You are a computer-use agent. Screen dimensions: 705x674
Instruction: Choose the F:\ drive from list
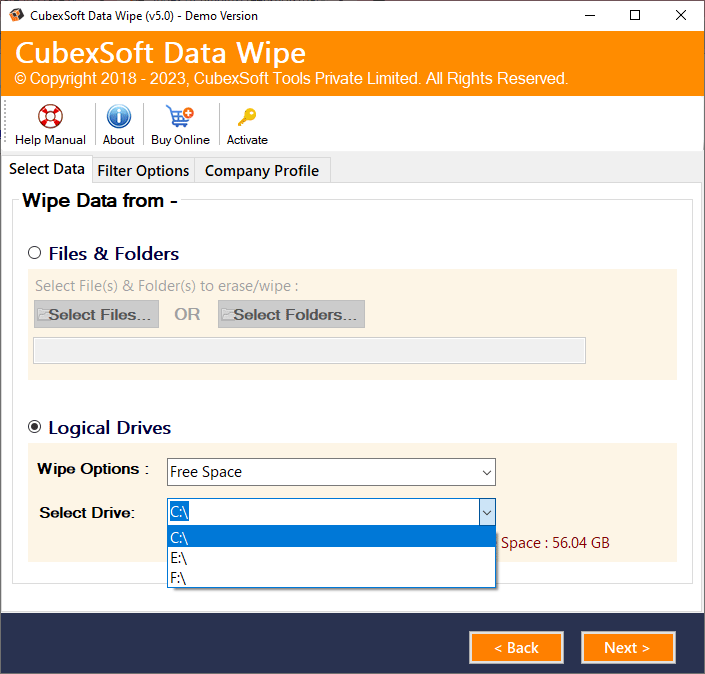click(331, 577)
